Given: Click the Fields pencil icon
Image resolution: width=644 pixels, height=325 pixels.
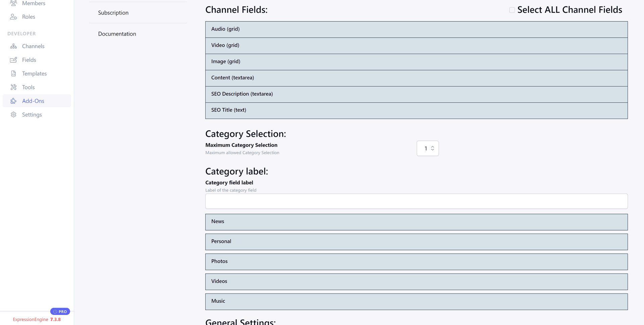Looking at the screenshot, I should pos(13,60).
